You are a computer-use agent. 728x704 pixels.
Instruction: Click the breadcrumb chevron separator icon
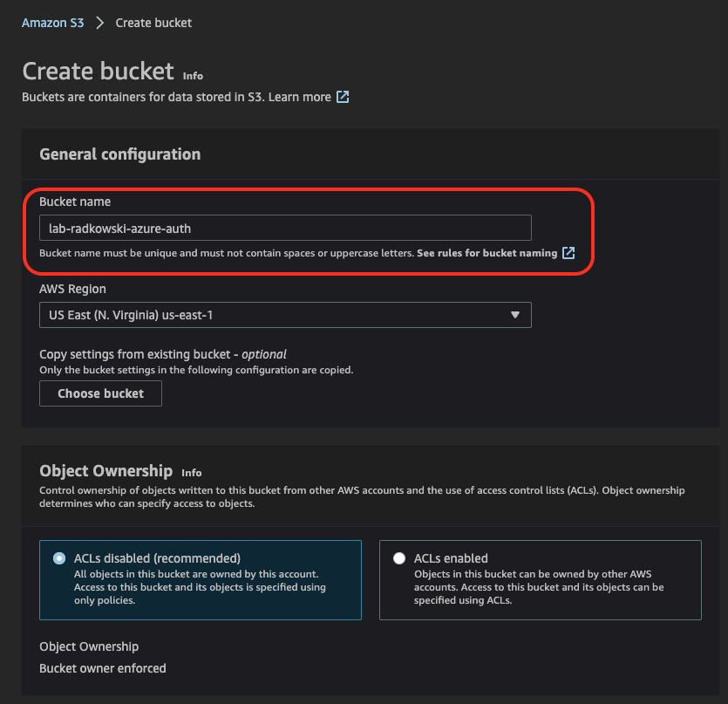[99, 23]
